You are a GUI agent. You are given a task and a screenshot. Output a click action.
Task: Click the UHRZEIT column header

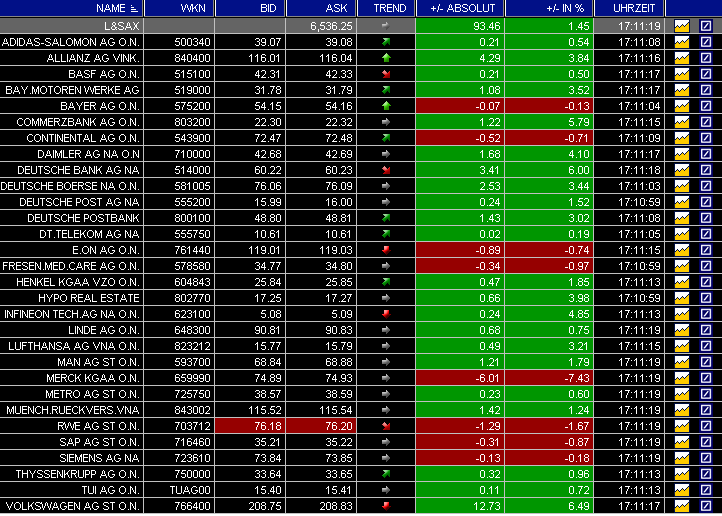(x=629, y=8)
